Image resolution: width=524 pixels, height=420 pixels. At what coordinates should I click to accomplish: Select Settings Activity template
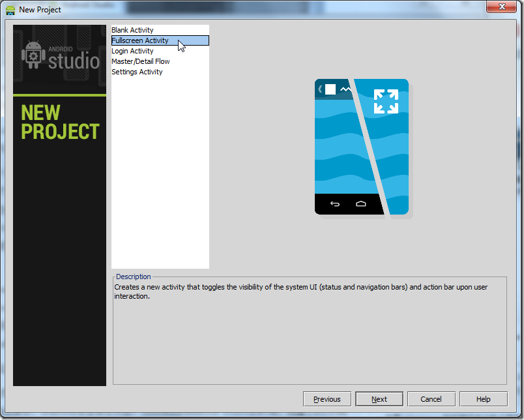160,72
